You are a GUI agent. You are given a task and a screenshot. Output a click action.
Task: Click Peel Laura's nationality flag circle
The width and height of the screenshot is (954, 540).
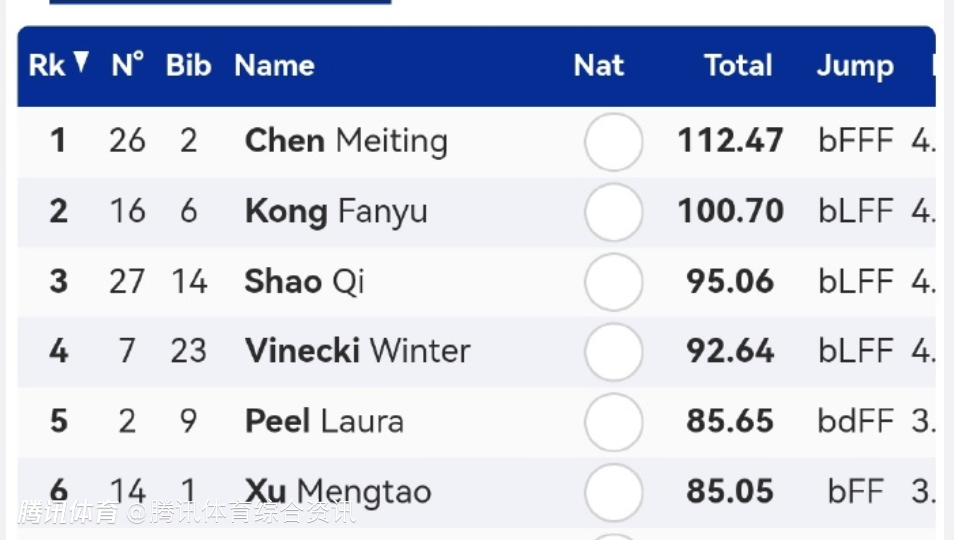coord(613,422)
